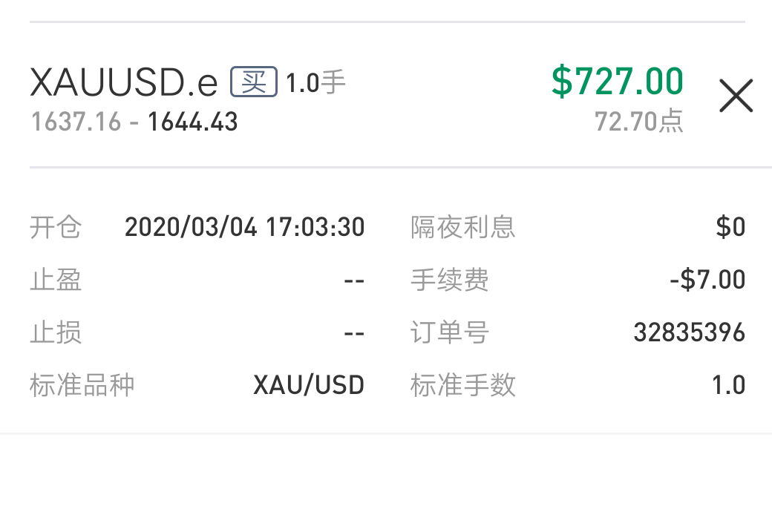Select the XAU/USD standard symbol value
This screenshot has height=532, width=772.
click(x=309, y=385)
